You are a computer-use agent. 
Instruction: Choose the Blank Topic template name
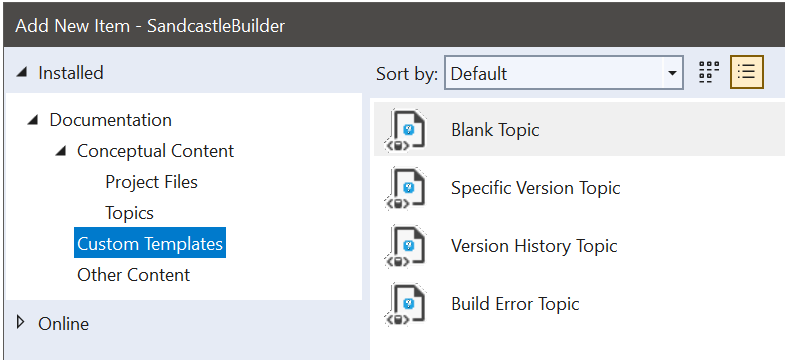(x=495, y=130)
